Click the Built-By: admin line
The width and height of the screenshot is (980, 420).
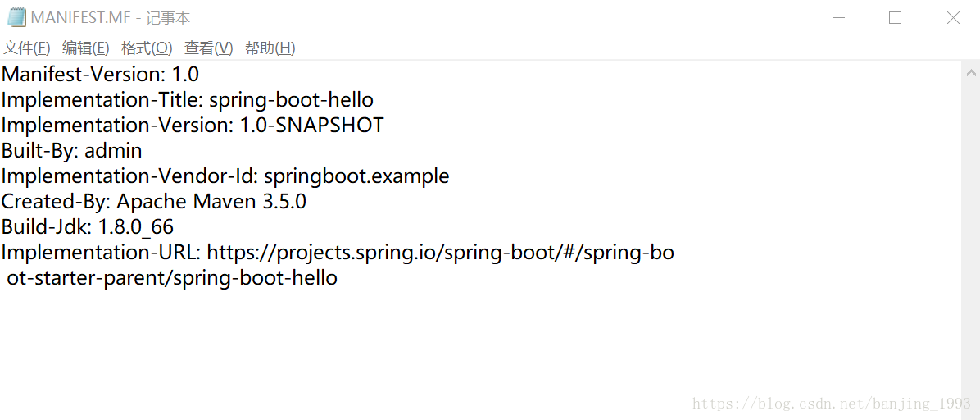click(72, 151)
